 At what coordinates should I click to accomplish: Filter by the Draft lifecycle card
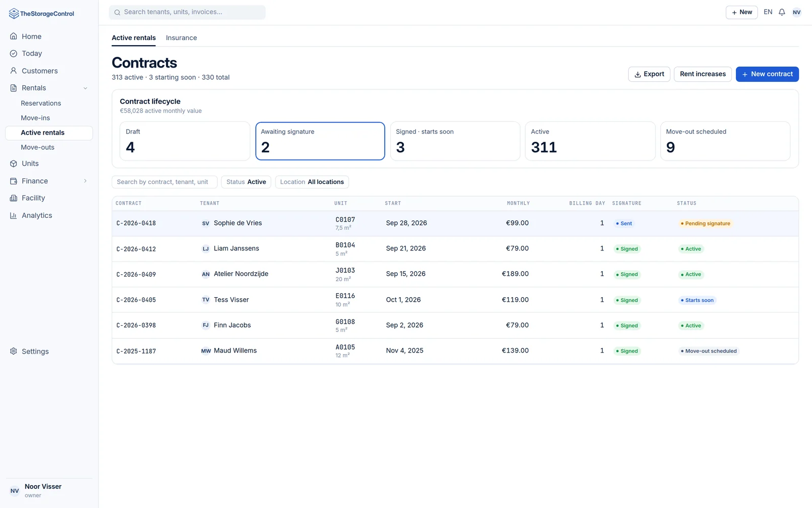185,141
